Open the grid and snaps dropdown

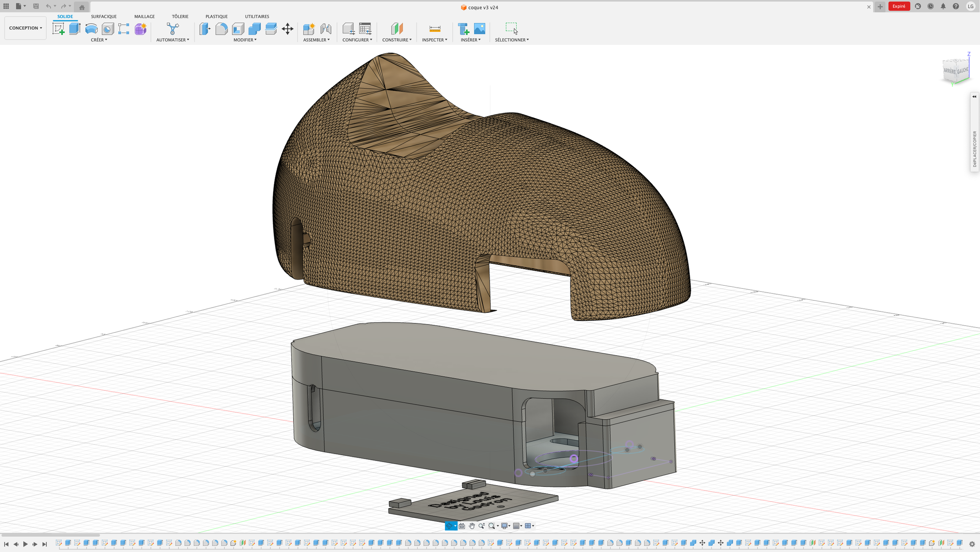click(x=517, y=526)
